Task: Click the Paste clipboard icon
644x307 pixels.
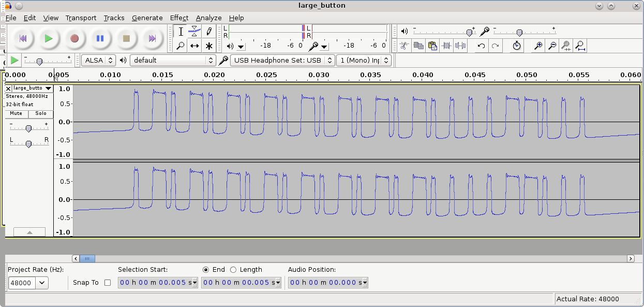Action: click(432, 46)
